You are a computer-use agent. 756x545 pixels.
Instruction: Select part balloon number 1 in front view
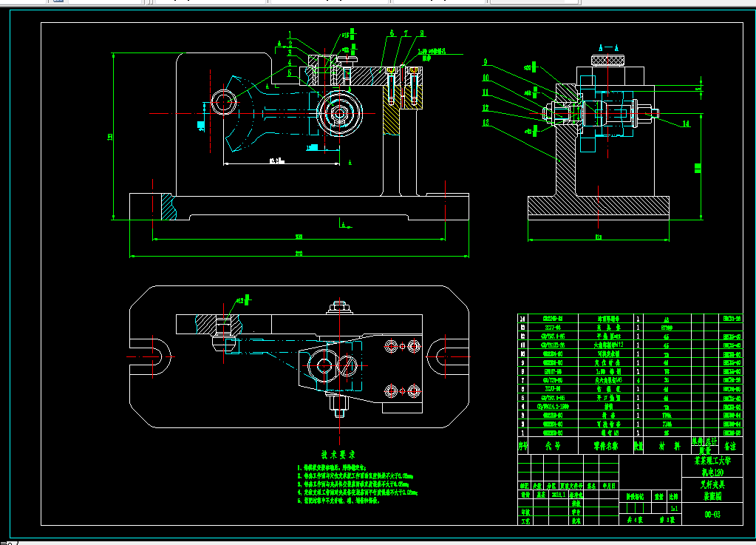point(290,35)
